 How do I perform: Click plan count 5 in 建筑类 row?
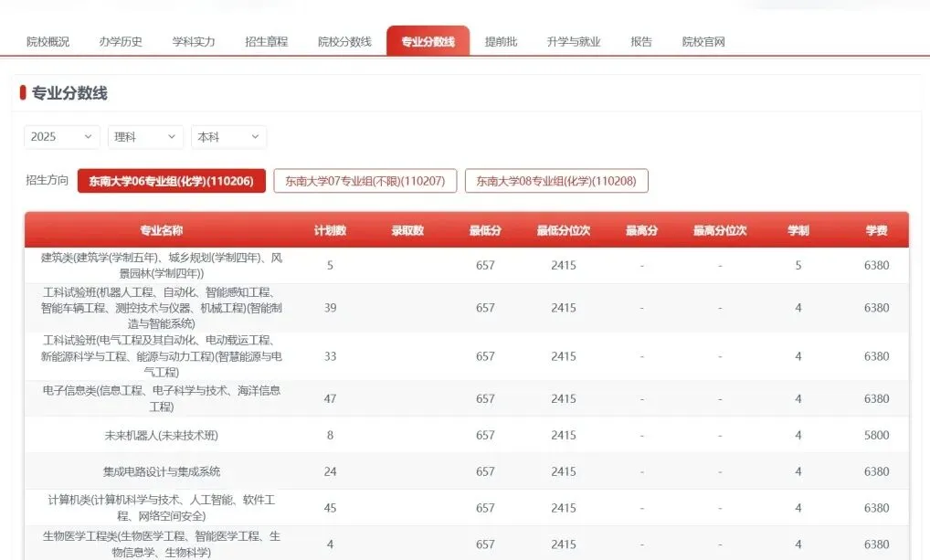(331, 265)
